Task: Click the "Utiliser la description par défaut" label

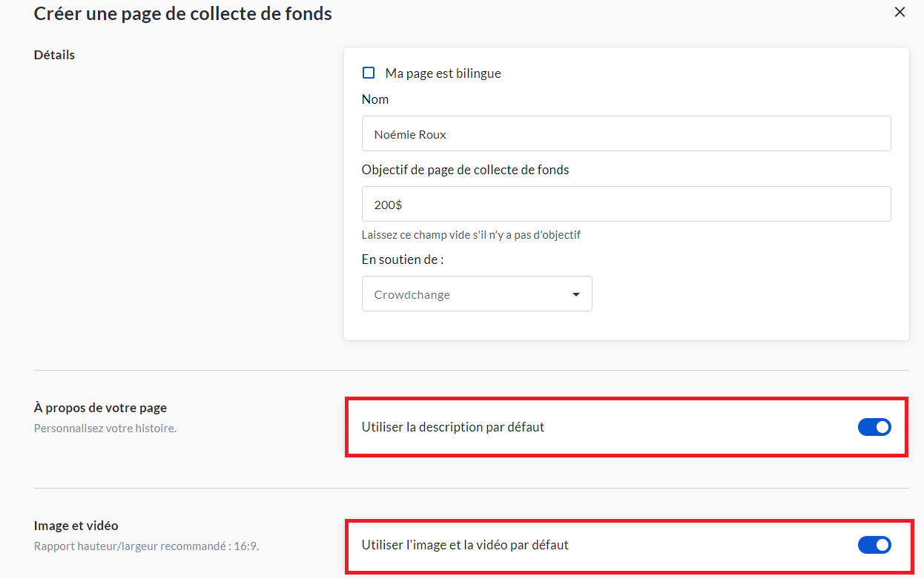Action: tap(452, 427)
